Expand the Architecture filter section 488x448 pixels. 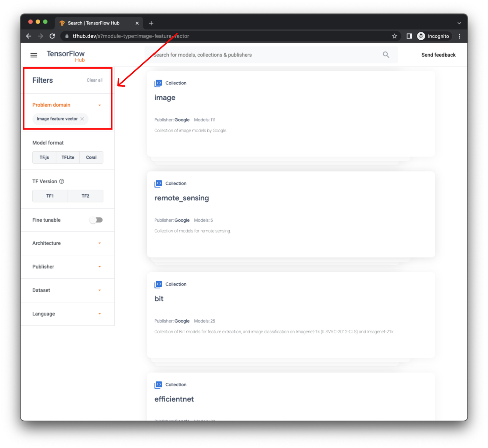pyautogui.click(x=99, y=243)
